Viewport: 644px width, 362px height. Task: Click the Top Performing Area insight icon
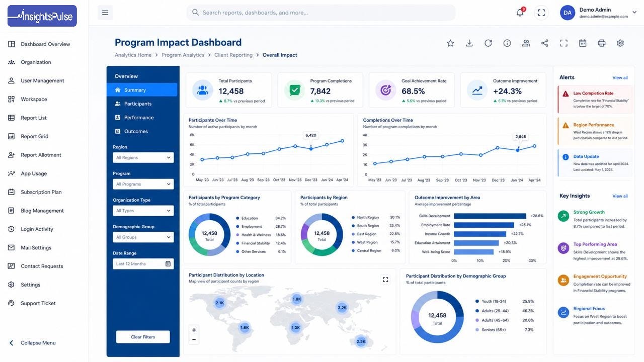pos(563,248)
